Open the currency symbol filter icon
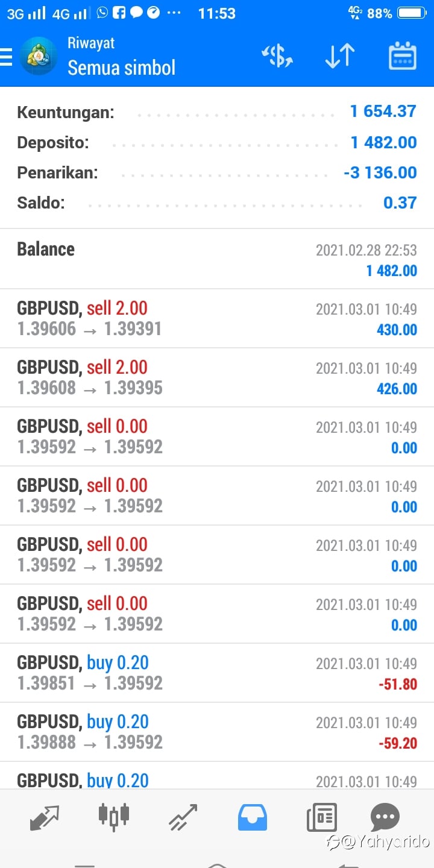Image resolution: width=434 pixels, height=868 pixels. tap(277, 57)
